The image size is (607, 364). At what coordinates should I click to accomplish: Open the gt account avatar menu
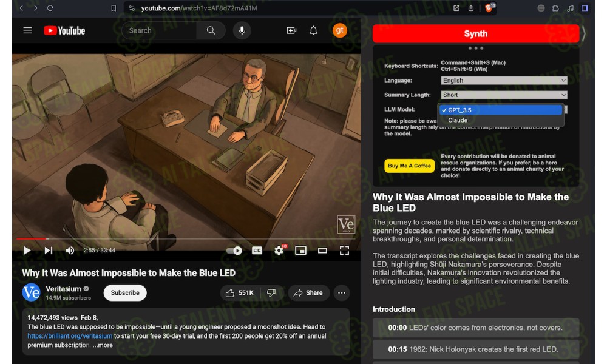tap(340, 30)
